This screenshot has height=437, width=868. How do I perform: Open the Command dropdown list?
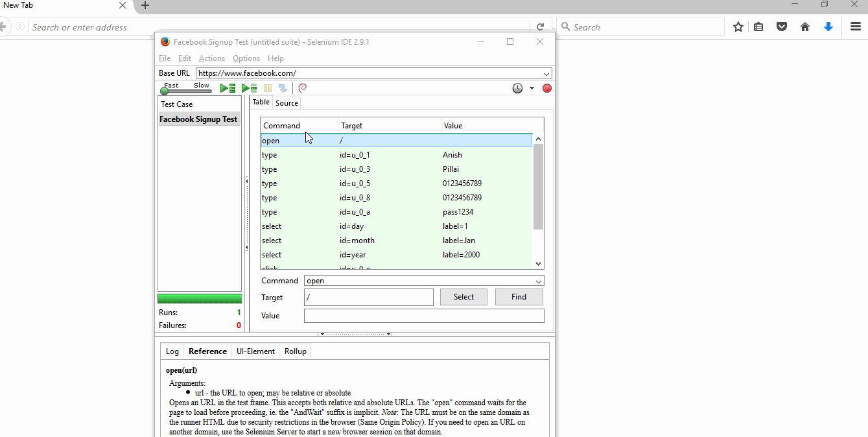point(539,280)
